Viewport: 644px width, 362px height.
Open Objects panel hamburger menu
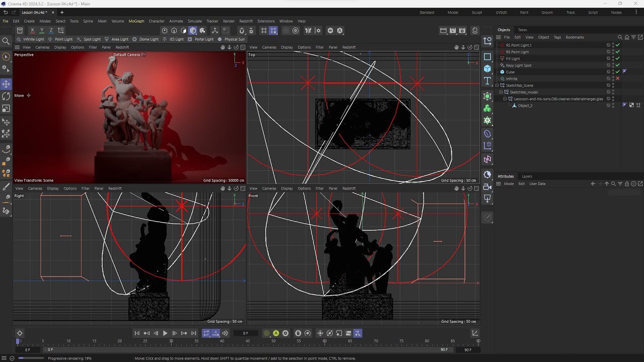pos(499,37)
